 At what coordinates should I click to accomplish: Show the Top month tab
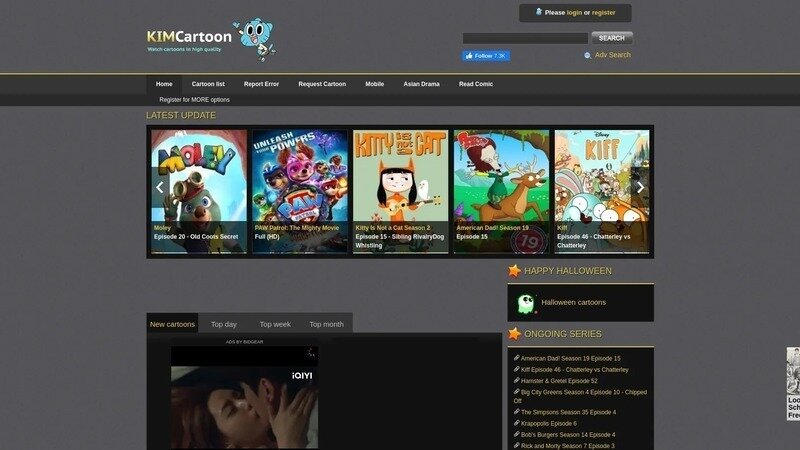coord(326,324)
